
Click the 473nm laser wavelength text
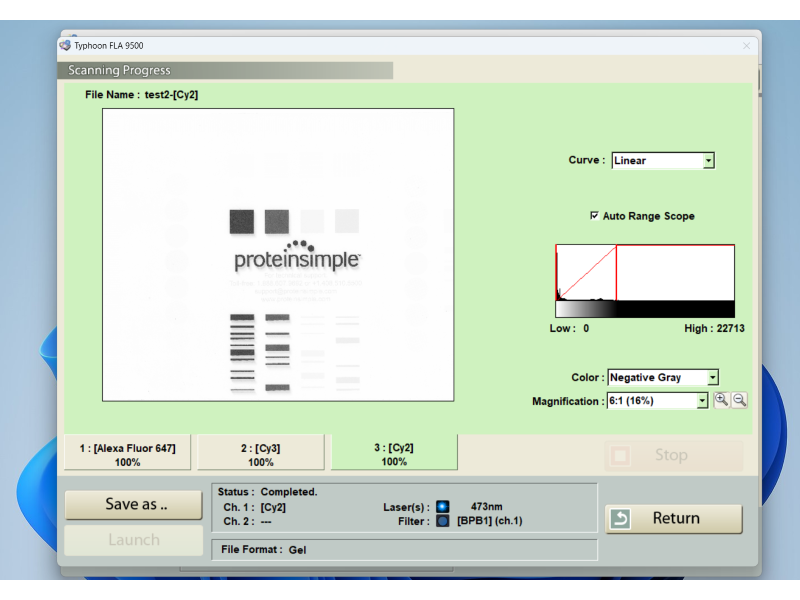(486, 507)
